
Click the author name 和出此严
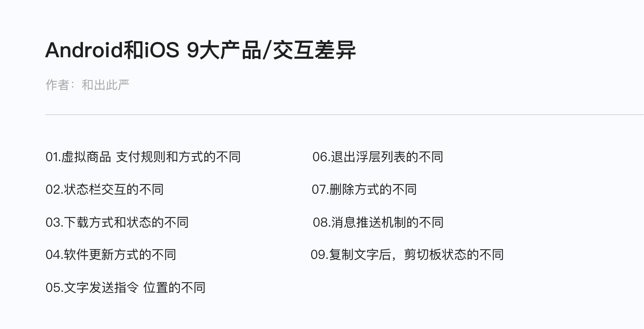106,85
